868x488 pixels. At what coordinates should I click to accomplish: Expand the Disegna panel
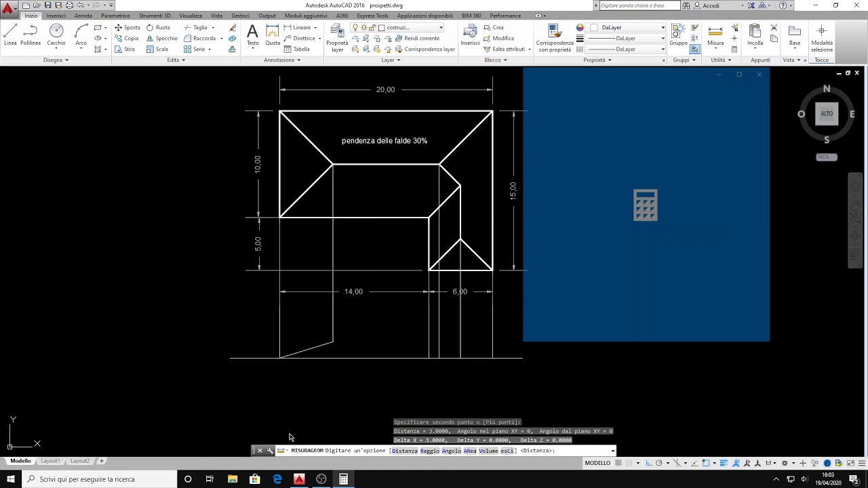(56, 60)
